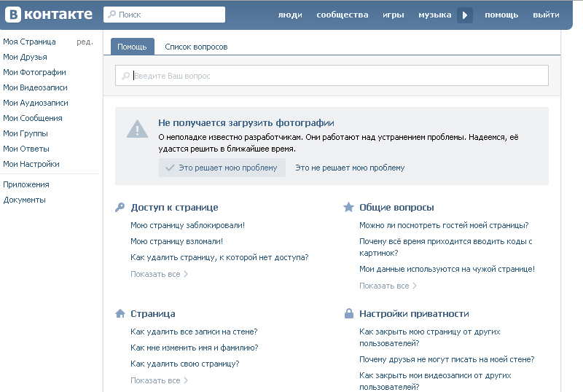Open сообщества in the top menu

342,15
